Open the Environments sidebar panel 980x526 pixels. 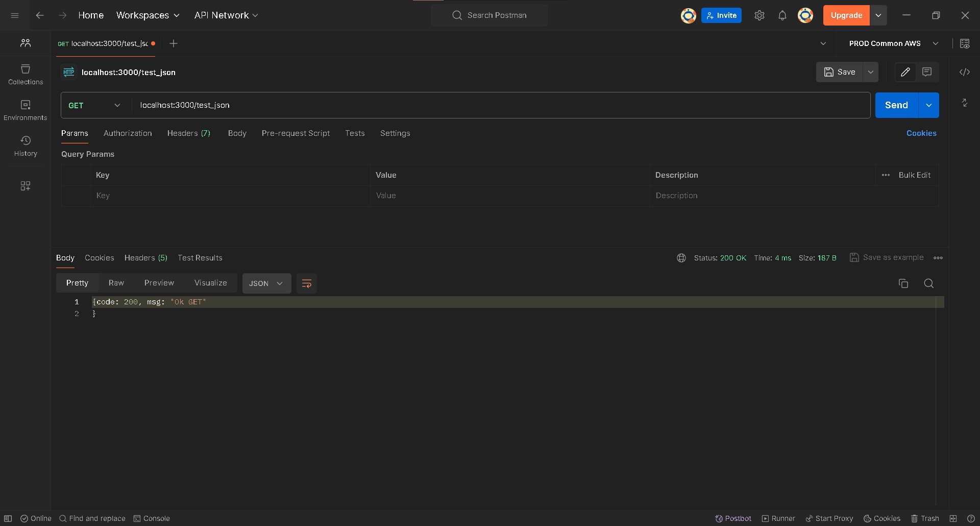click(x=26, y=110)
